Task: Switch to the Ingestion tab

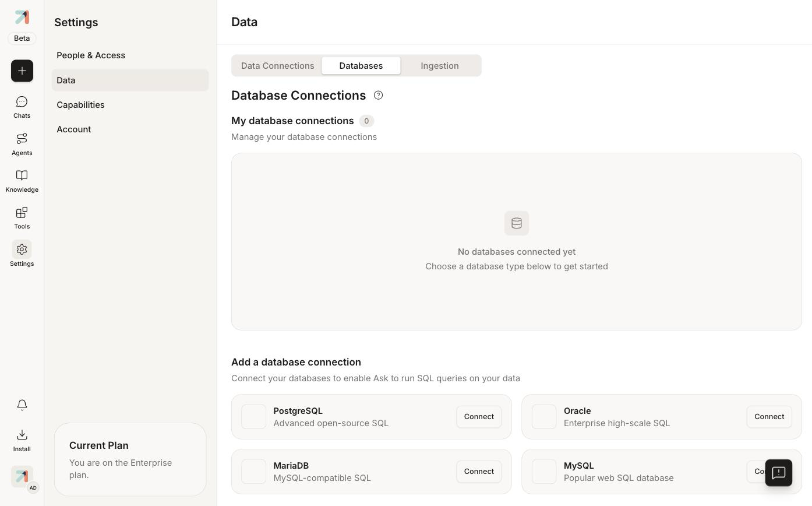Action: (x=440, y=66)
